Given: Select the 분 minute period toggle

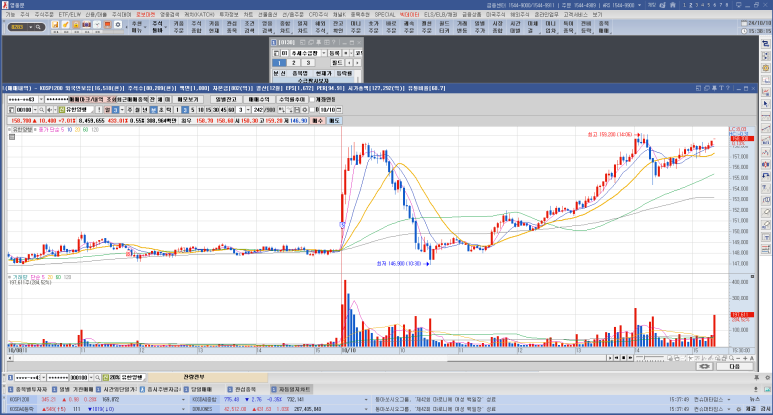Looking at the screenshot, I should (x=153, y=110).
